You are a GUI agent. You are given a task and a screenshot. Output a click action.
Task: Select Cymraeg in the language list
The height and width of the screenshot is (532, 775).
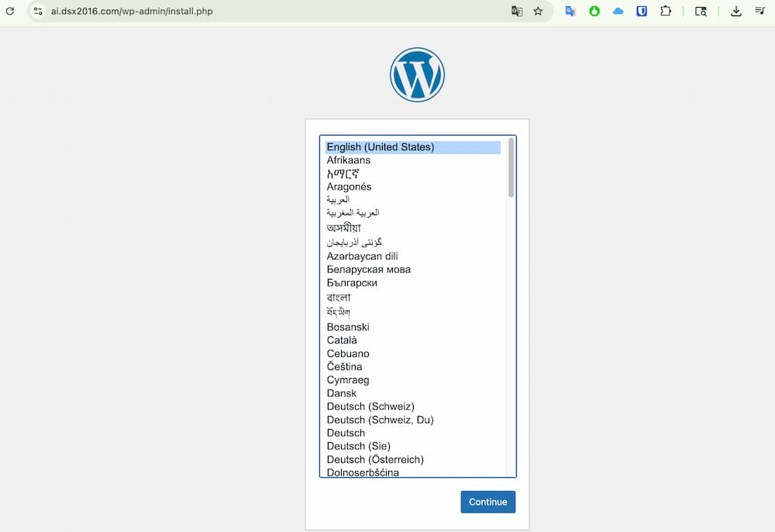pos(413,380)
